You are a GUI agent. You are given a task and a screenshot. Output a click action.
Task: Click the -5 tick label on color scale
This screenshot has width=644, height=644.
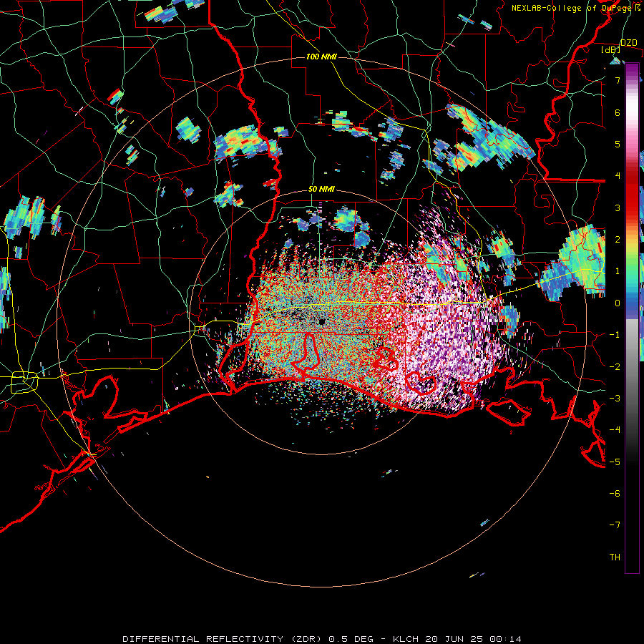click(615, 462)
